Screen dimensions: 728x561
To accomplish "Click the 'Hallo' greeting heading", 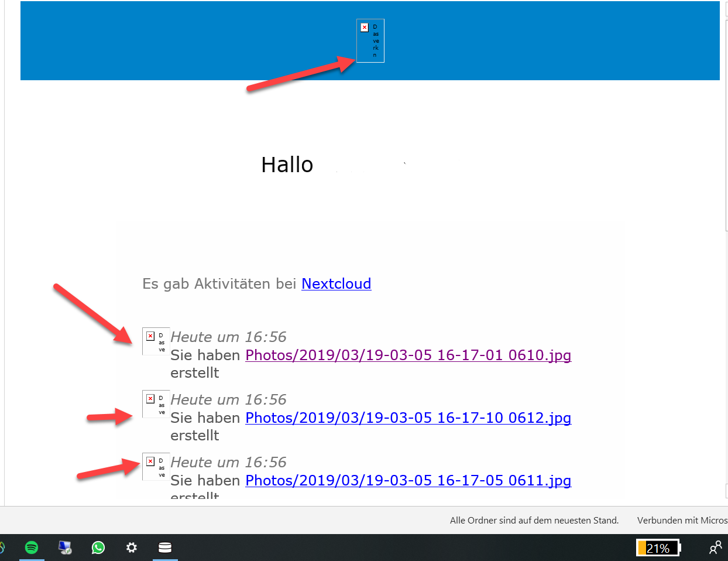I will (x=287, y=165).
